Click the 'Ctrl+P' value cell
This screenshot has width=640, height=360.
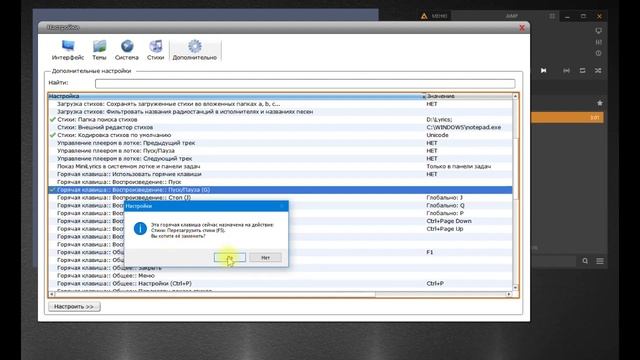point(435,283)
